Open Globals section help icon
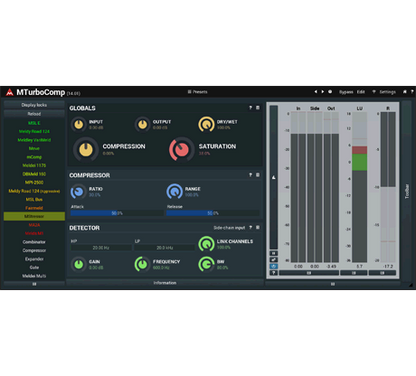 (x=250, y=108)
